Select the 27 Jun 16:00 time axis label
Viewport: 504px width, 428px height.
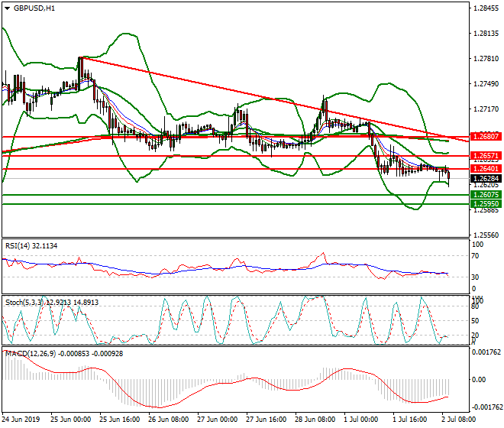267,420
